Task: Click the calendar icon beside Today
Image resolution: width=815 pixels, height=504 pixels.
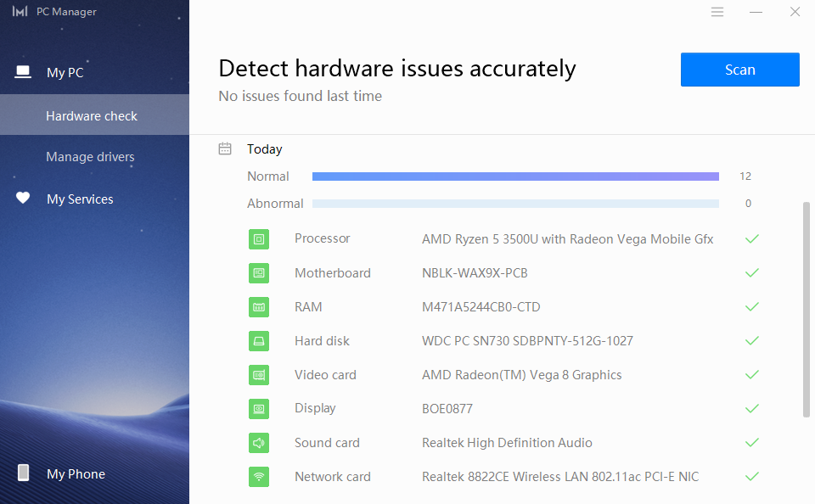Action: (x=225, y=149)
